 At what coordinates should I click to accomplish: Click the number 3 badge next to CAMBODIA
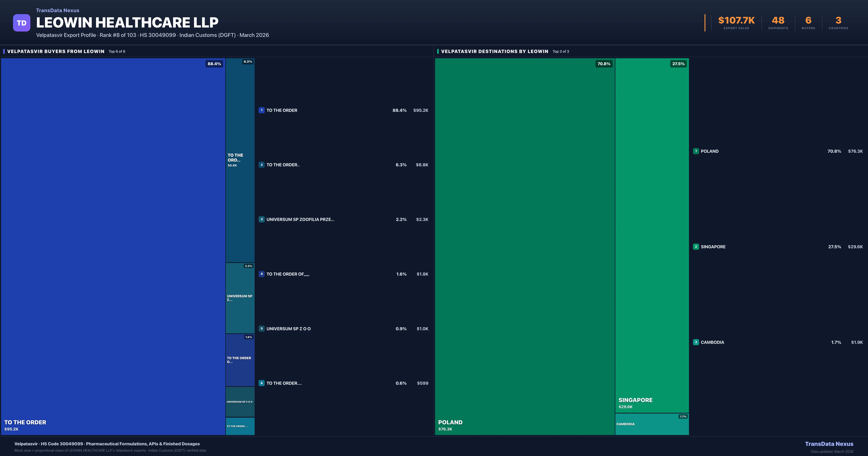tap(696, 342)
